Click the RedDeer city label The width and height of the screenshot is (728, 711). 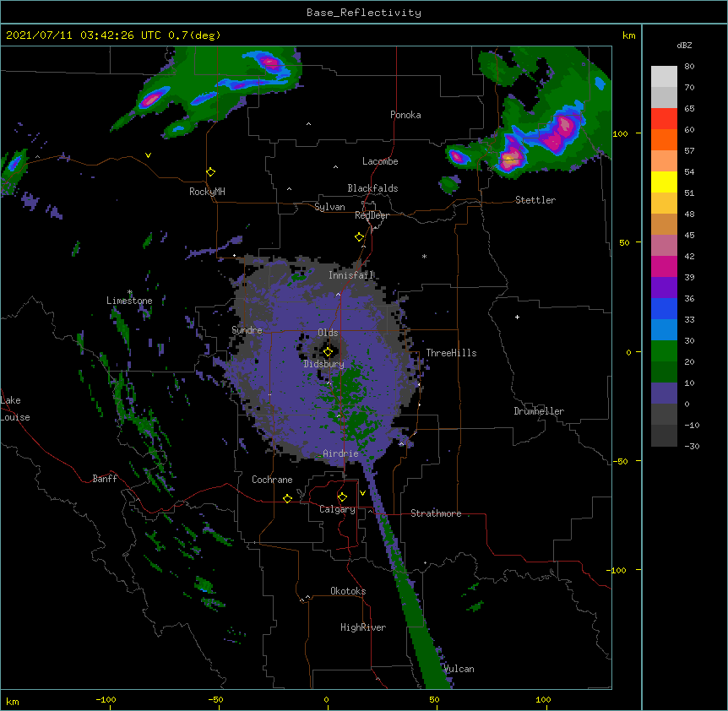372,215
